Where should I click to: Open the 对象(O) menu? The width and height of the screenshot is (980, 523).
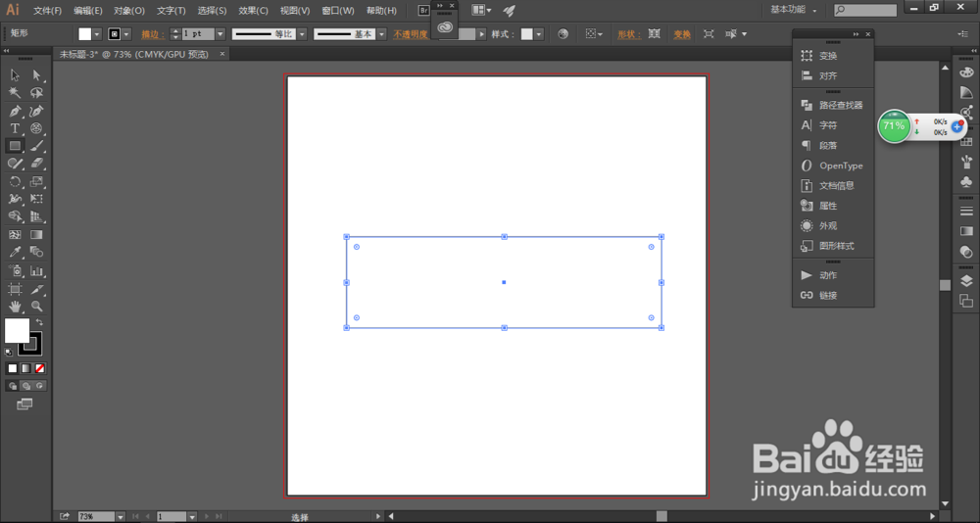pyautogui.click(x=129, y=11)
